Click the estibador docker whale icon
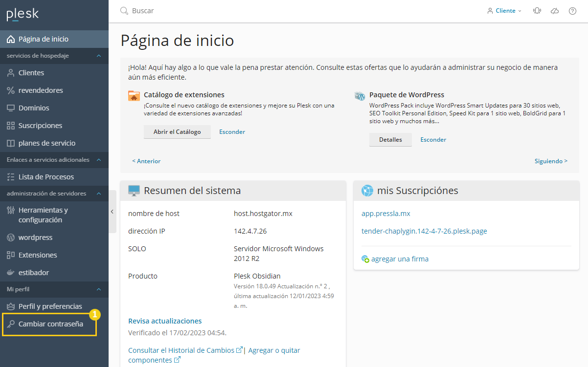The image size is (588, 367). [11, 273]
